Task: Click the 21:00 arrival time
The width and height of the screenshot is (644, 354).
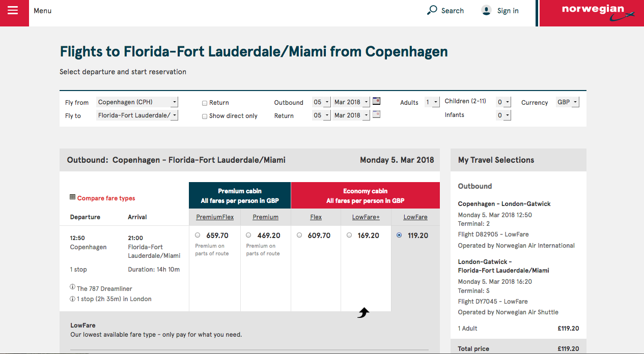Action: pos(135,238)
